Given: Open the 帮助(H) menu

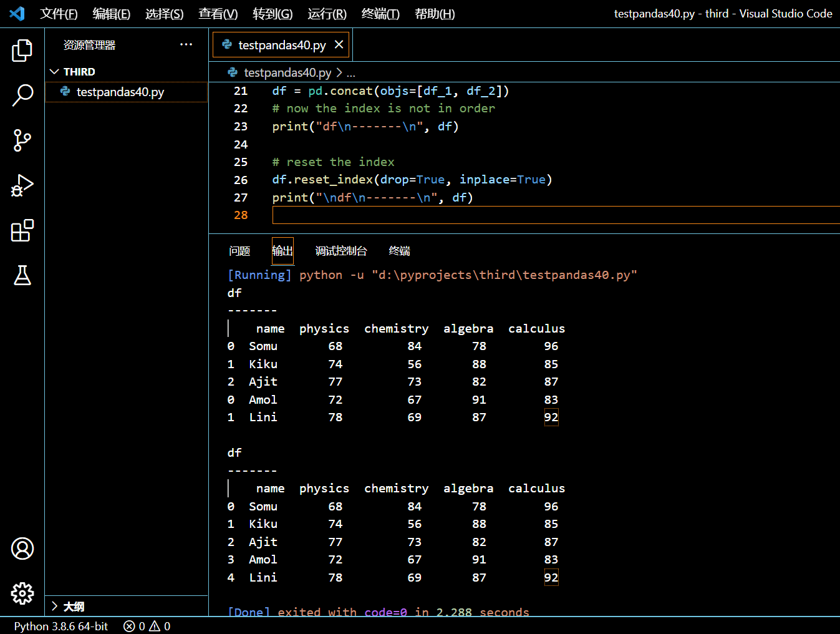Looking at the screenshot, I should (x=435, y=14).
